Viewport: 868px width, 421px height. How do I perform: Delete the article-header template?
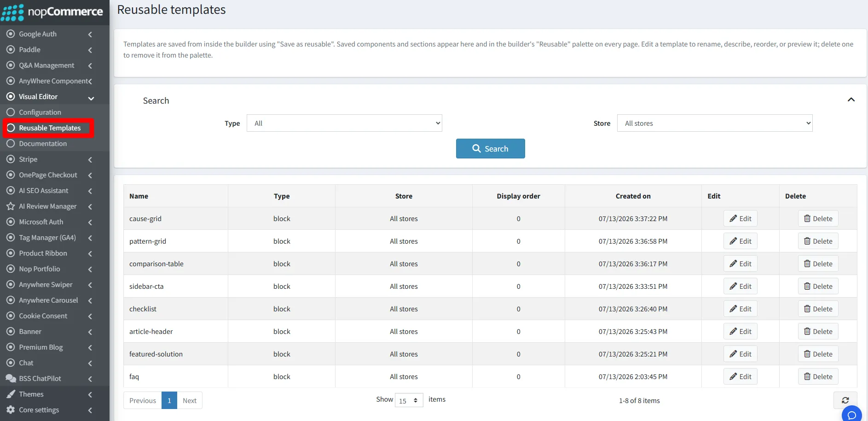[x=818, y=331]
